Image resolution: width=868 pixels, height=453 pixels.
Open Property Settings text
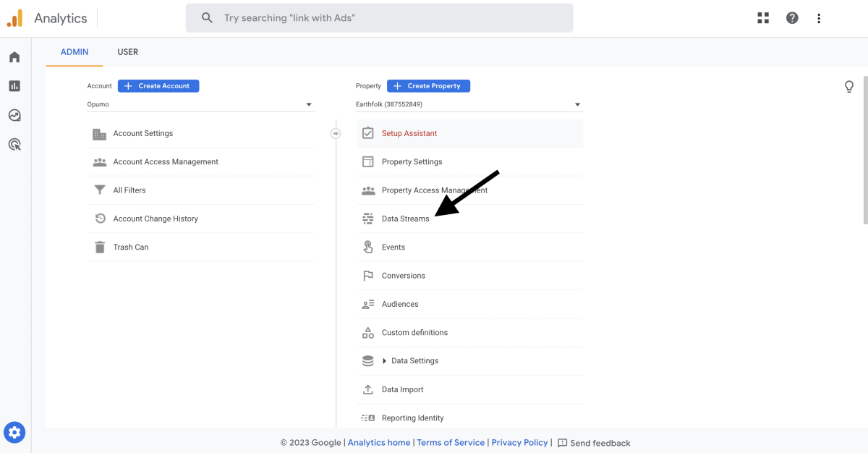(412, 162)
